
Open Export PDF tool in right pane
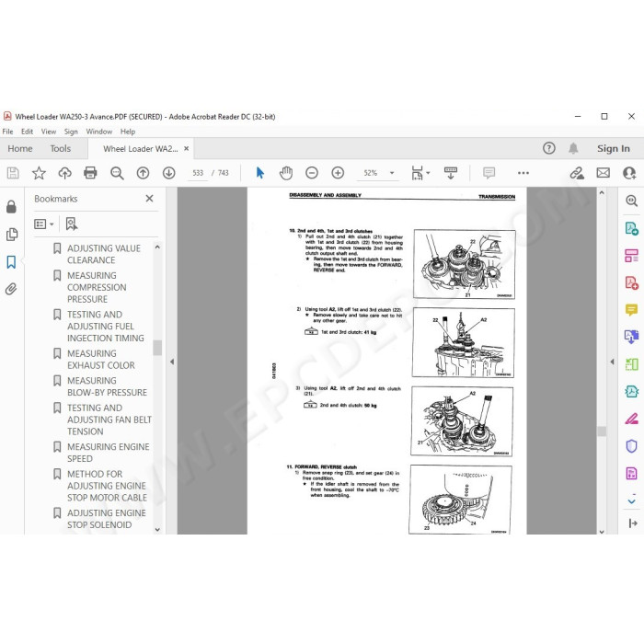point(631,228)
